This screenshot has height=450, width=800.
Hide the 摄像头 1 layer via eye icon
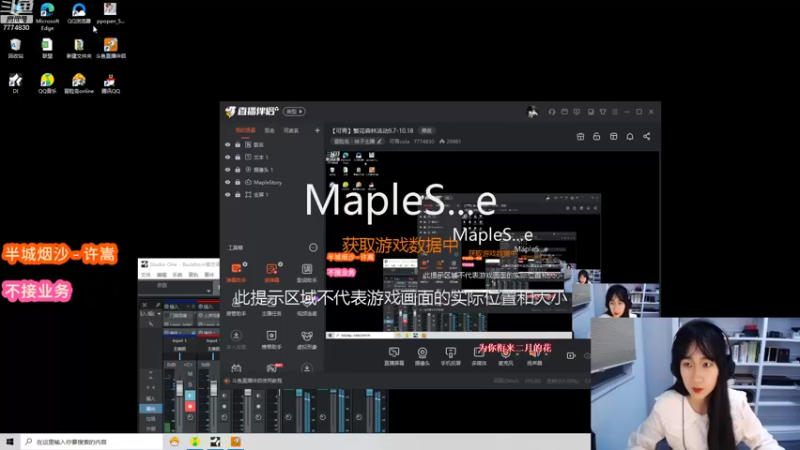228,169
